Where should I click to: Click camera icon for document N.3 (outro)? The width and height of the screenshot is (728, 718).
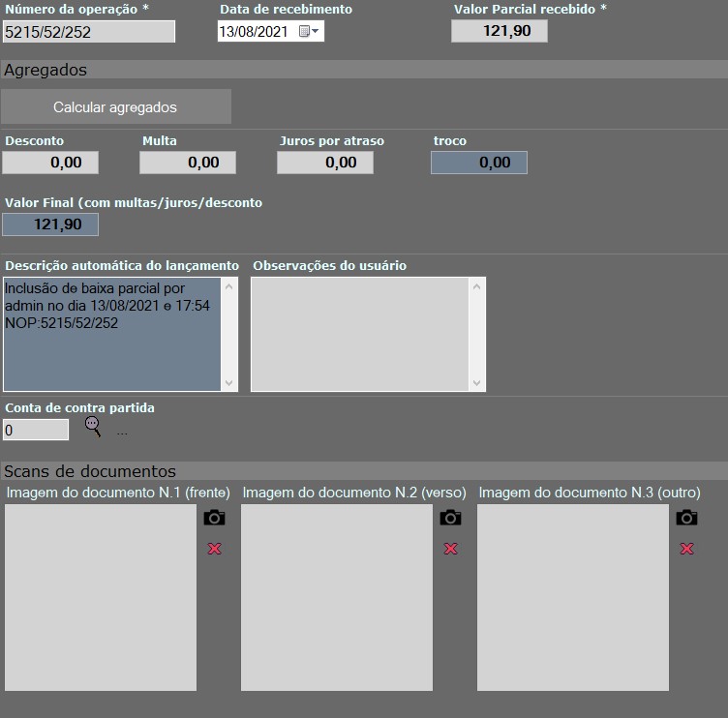pos(686,518)
